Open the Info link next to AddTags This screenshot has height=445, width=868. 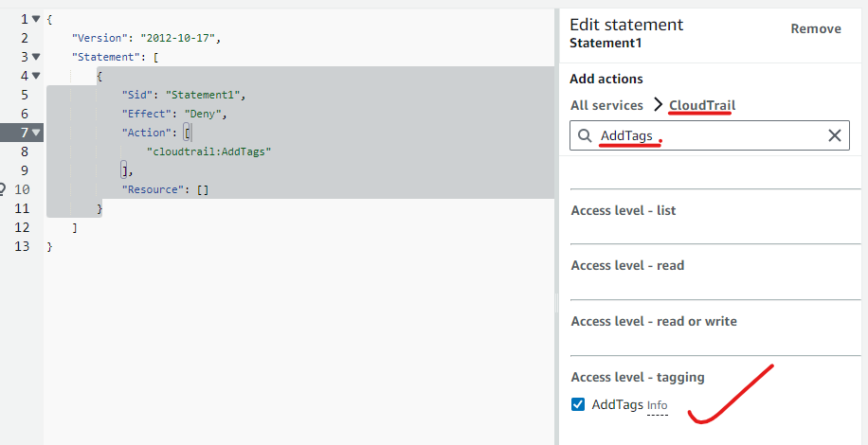(x=657, y=405)
